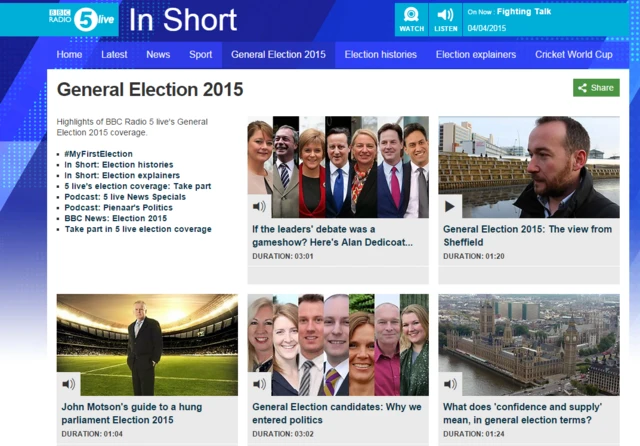Click the General Election 2015 page heading
Screen dimensions: 640x446
point(150,89)
